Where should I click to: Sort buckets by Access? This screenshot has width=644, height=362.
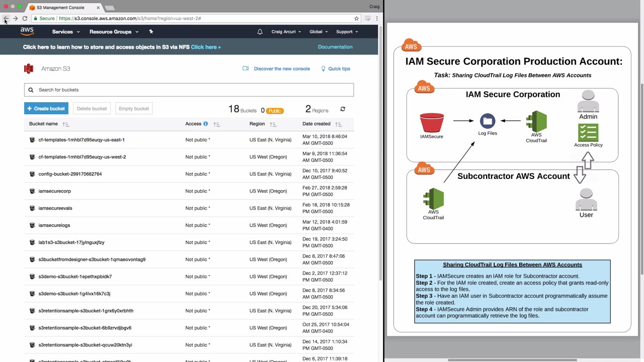[217, 124]
